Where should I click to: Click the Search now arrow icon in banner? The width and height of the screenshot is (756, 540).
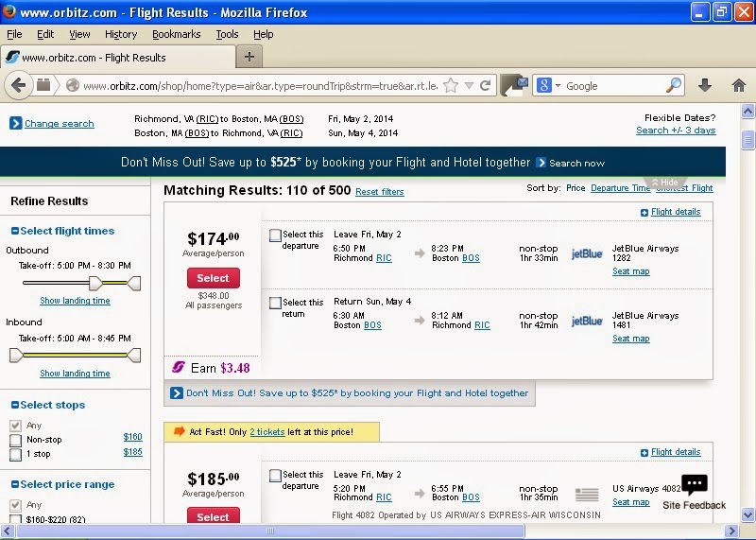541,163
